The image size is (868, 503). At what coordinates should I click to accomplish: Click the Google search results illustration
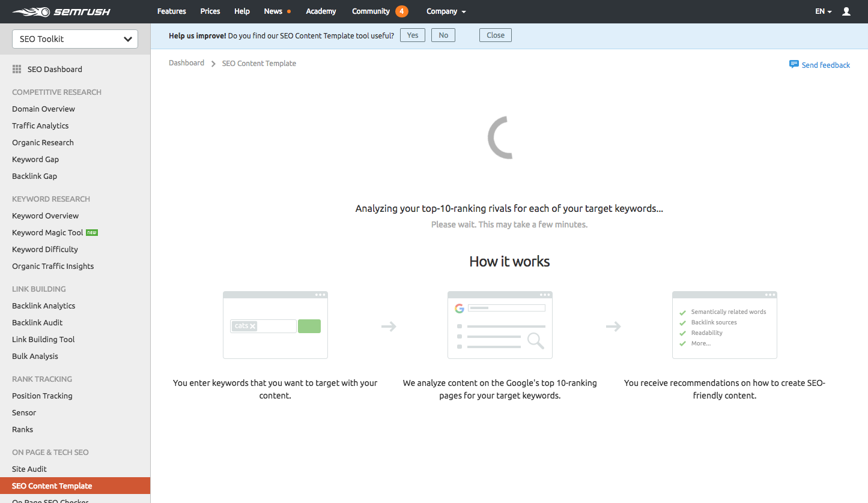click(500, 325)
